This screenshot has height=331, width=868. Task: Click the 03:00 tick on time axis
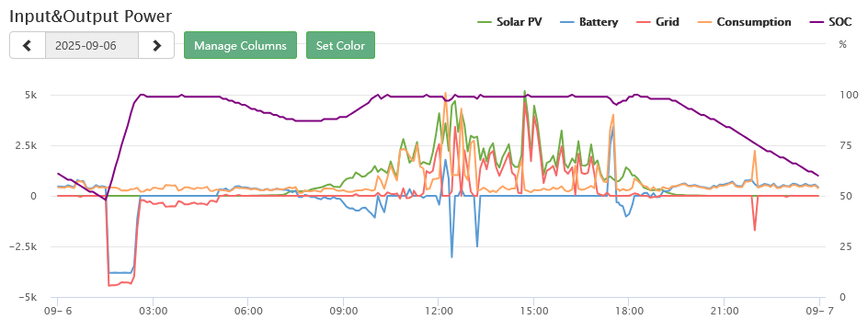coord(153,311)
